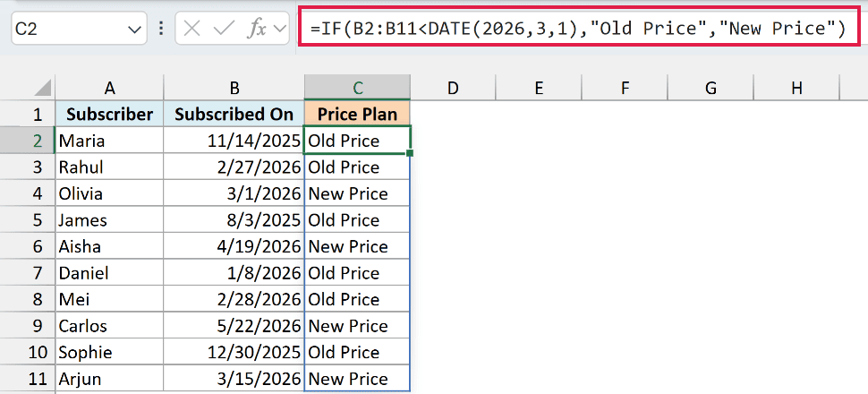Click the date cell 5/22/2026
Screen dimensions: 868x394
click(234, 325)
